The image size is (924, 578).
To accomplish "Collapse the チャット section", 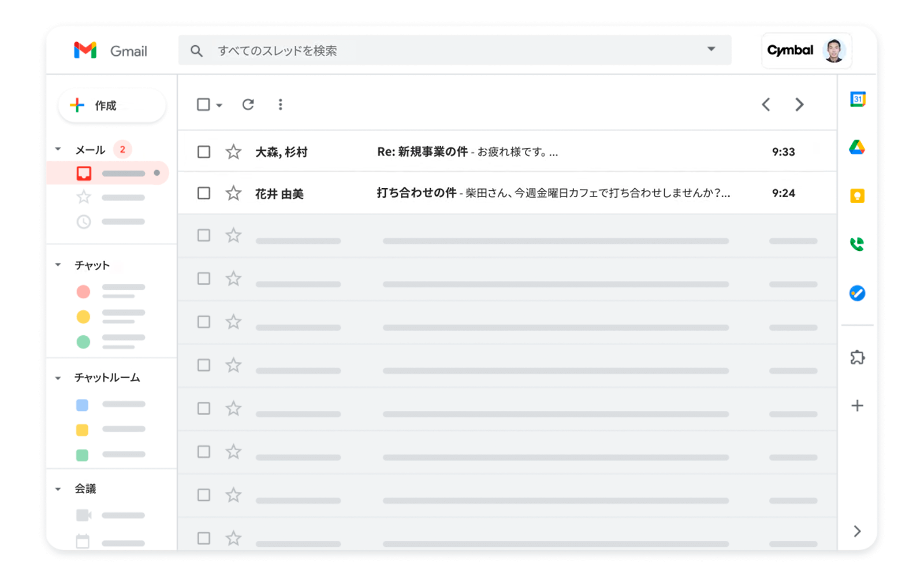I will (58, 265).
